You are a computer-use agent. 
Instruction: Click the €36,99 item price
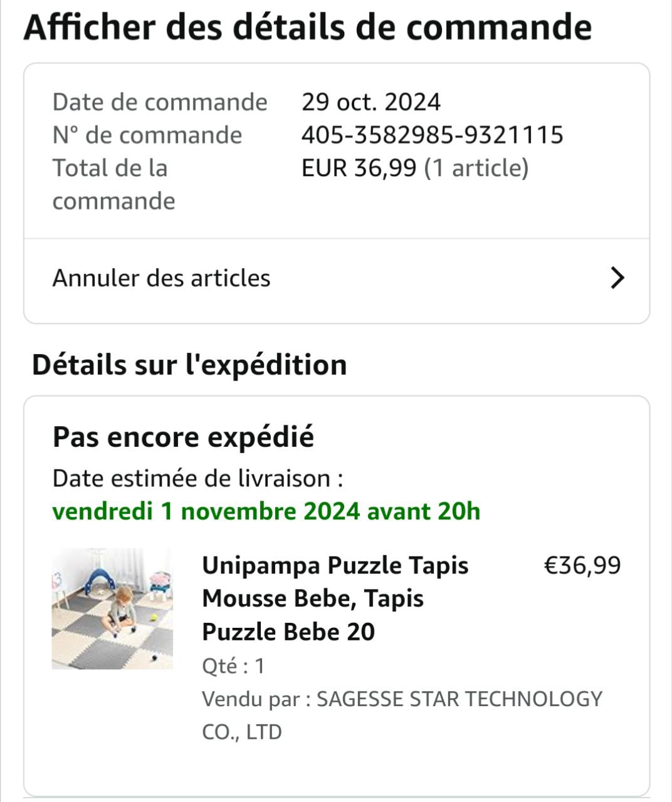[x=582, y=565]
